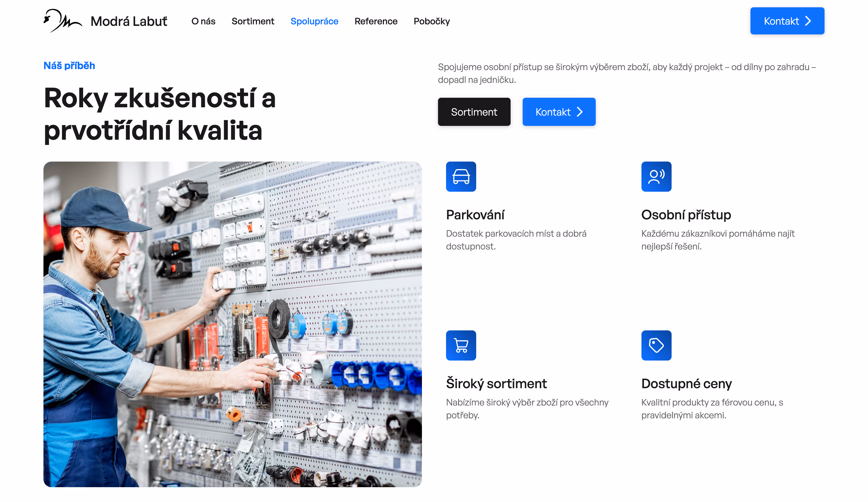This screenshot has width=868, height=502.
Task: Click the electrician store photo
Action: point(233,324)
